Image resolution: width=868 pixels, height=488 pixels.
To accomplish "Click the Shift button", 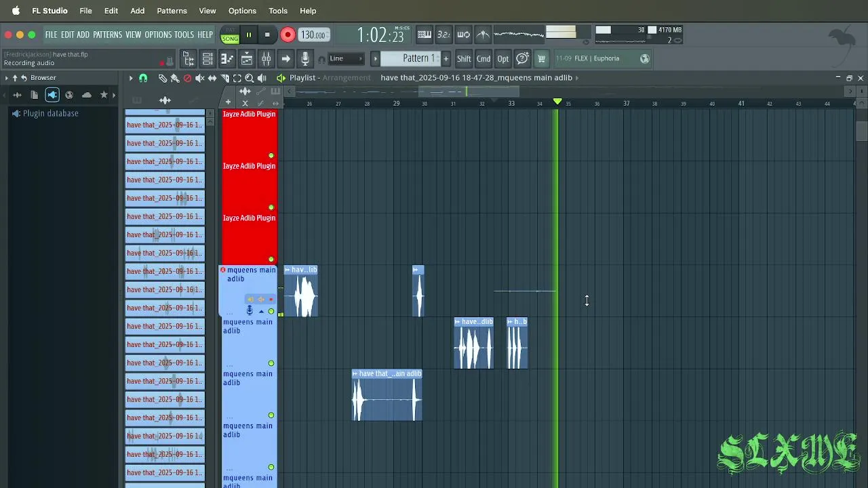I will point(464,59).
